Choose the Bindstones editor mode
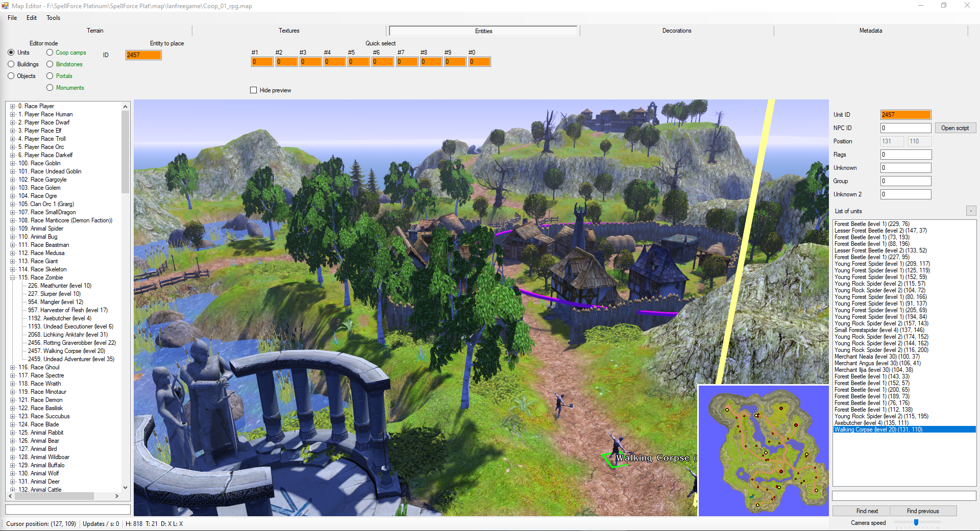The width and height of the screenshot is (980, 531). [50, 64]
